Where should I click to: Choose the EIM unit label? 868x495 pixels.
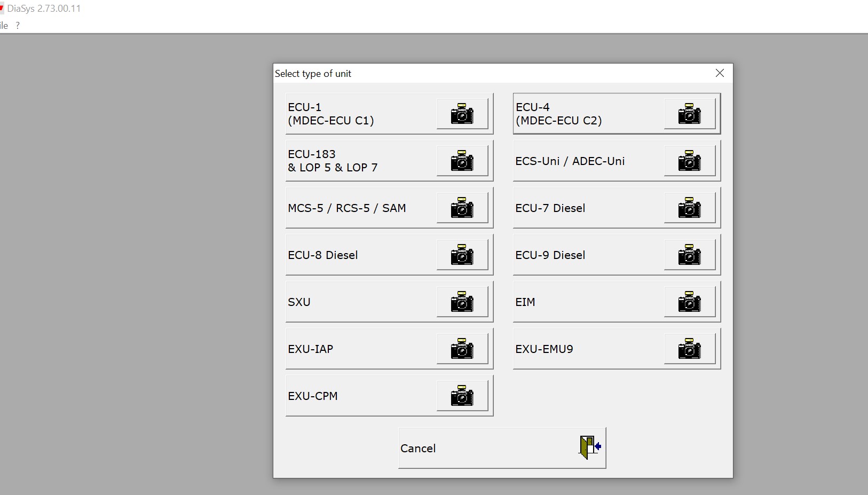pos(525,302)
